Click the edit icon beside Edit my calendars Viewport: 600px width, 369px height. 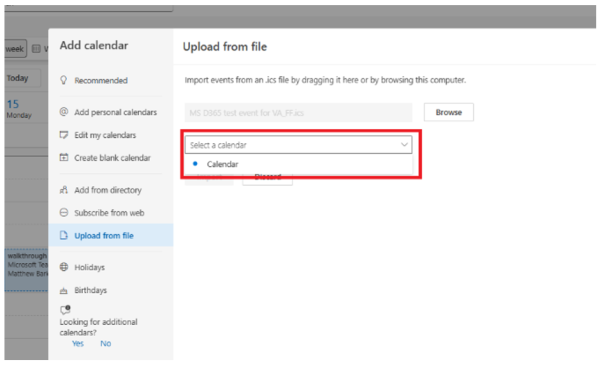pyautogui.click(x=64, y=135)
